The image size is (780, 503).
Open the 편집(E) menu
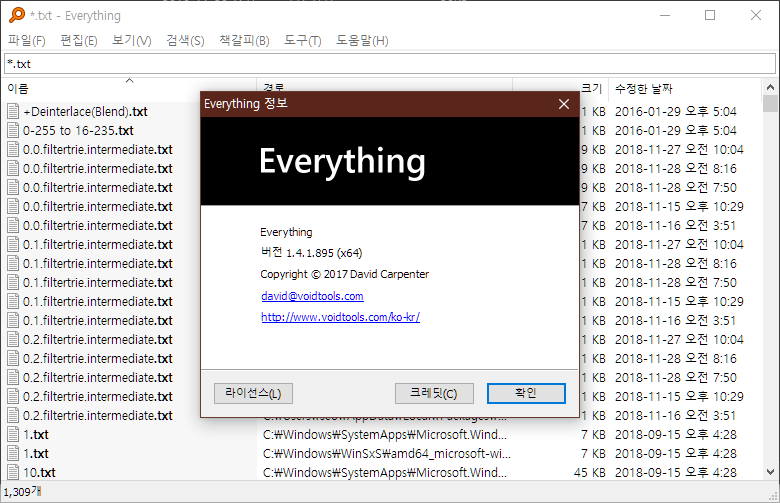click(79, 40)
